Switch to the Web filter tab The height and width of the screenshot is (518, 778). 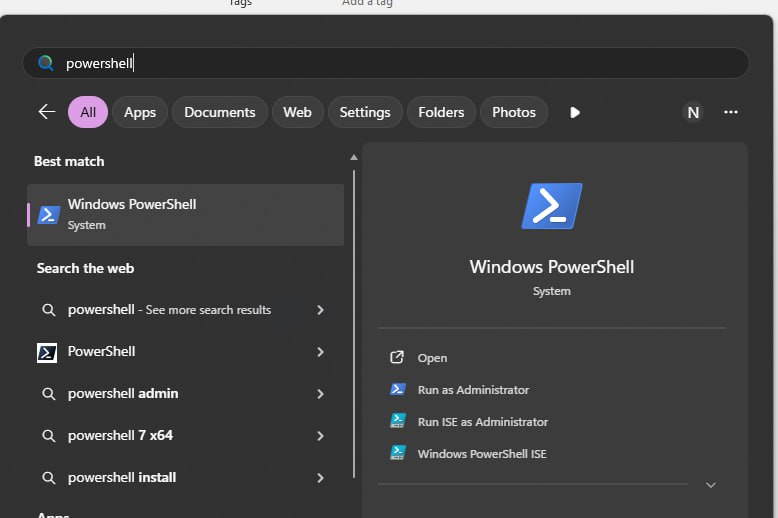(x=298, y=112)
